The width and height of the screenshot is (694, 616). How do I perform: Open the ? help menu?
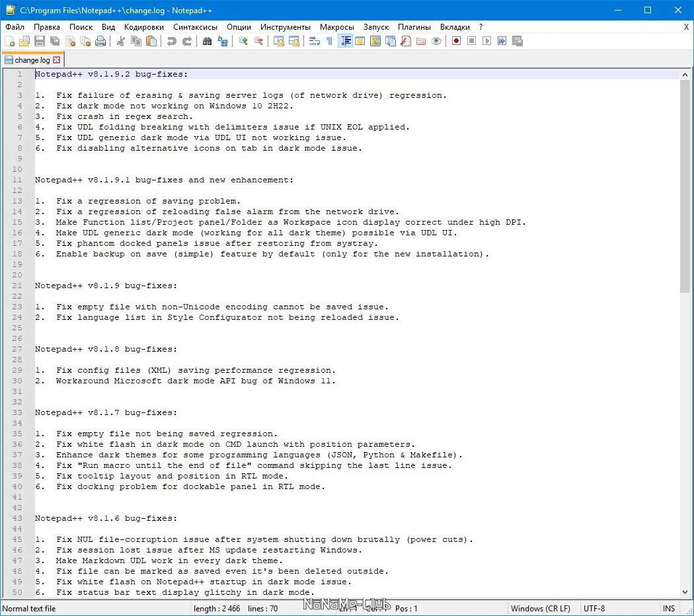(481, 27)
